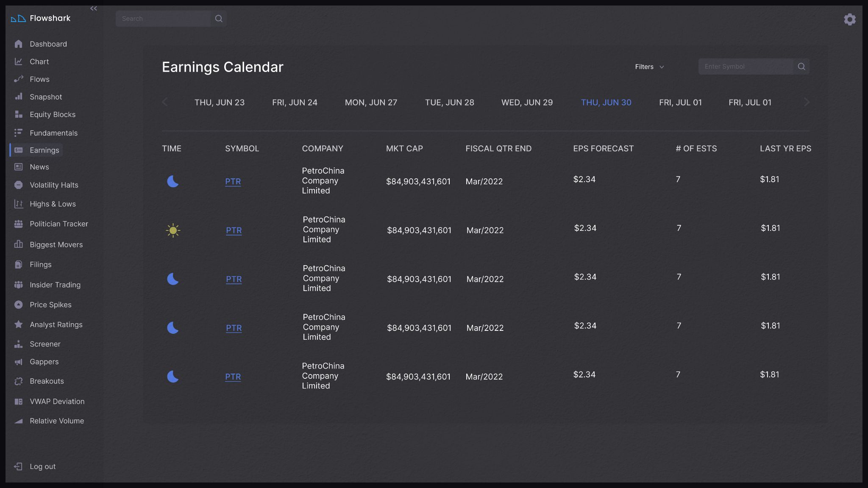Viewport: 868px width, 488px height.
Task: Click the Log out icon
Action: coord(18,466)
